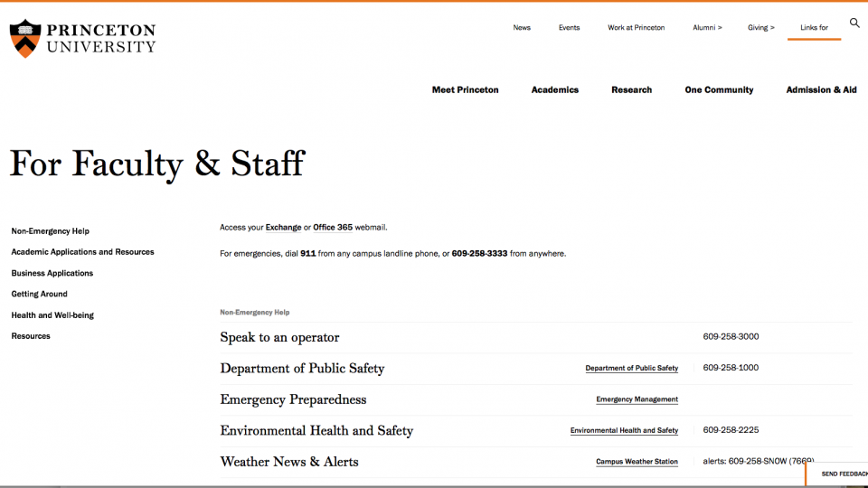Click the Send Feedback button

(841, 474)
